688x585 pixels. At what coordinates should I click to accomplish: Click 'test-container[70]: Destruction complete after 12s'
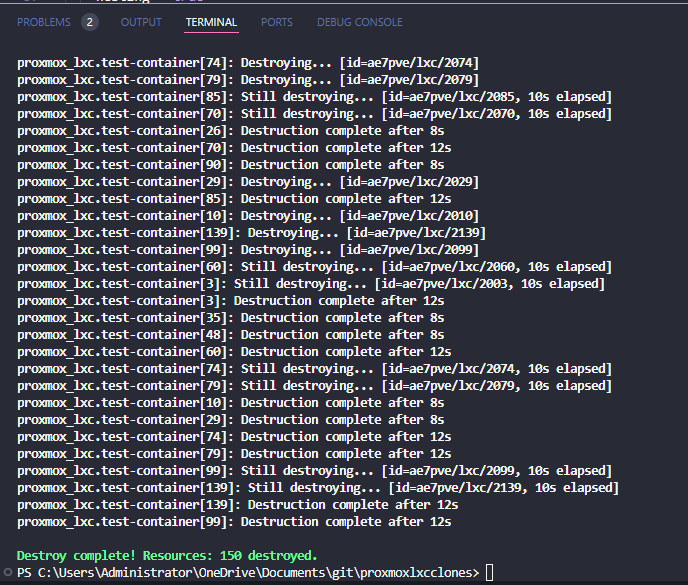pos(234,148)
